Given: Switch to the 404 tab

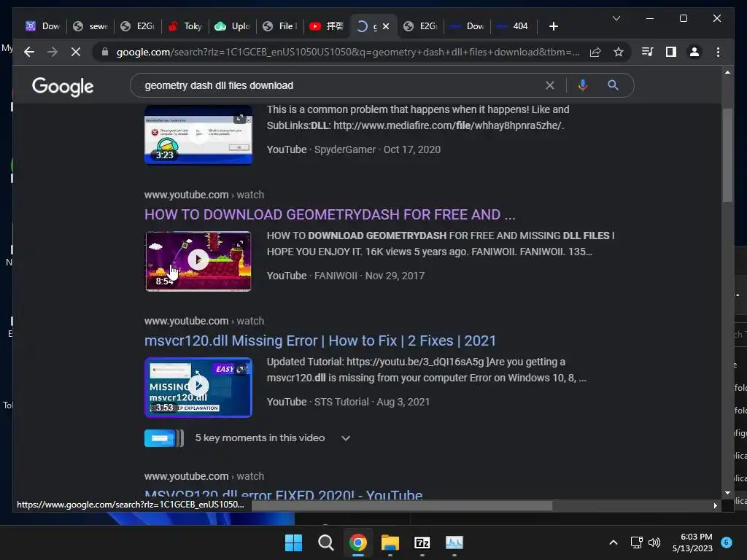Looking at the screenshot, I should pyautogui.click(x=514, y=26).
